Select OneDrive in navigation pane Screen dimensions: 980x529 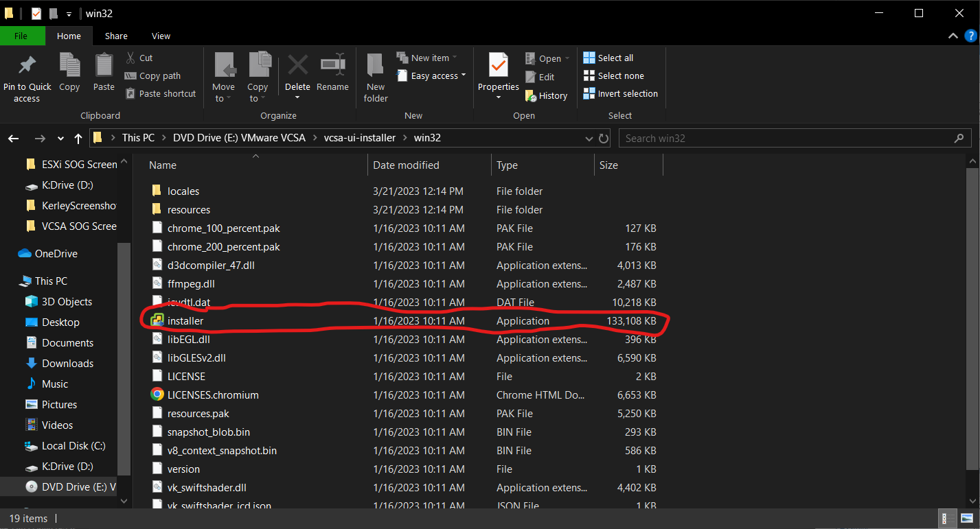pos(56,253)
